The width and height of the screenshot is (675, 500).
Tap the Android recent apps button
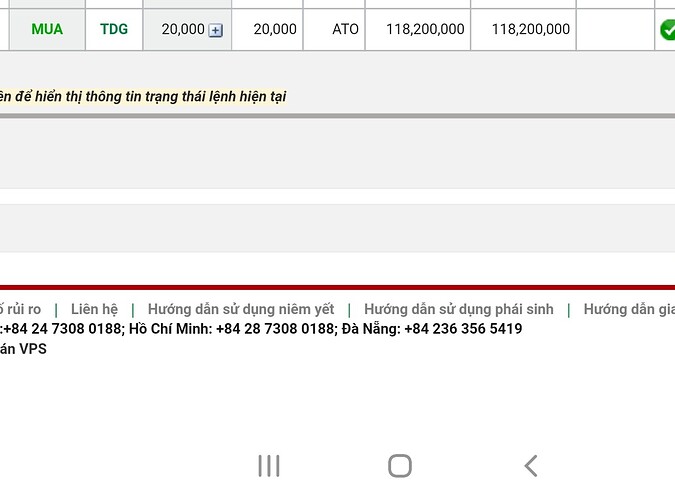269,466
